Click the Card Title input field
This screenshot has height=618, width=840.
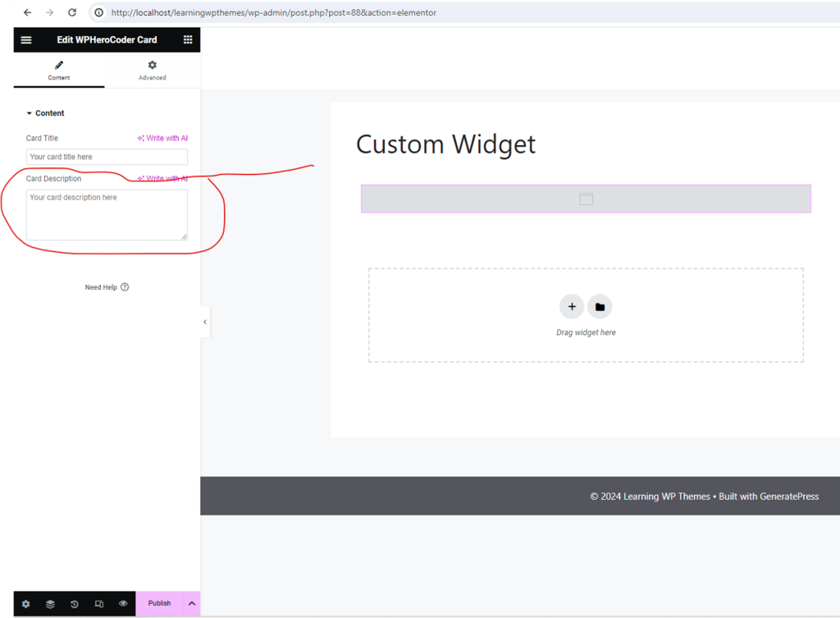(x=106, y=156)
